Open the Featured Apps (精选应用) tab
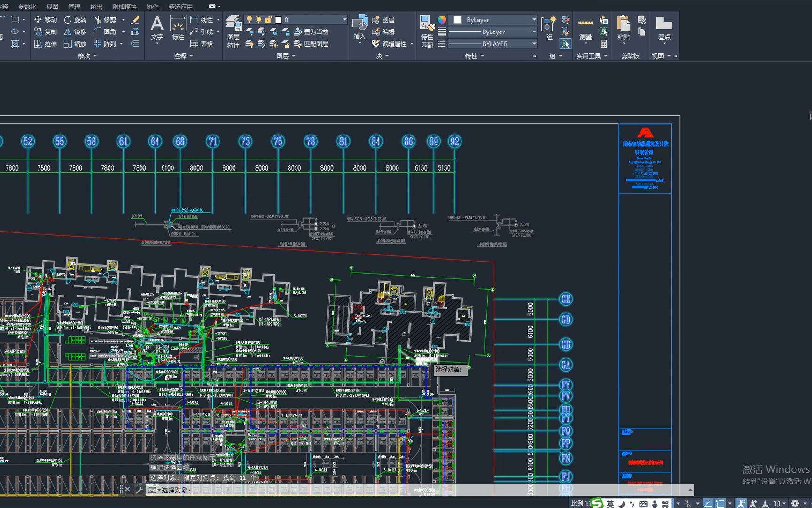The height and width of the screenshot is (508, 812). (180, 7)
